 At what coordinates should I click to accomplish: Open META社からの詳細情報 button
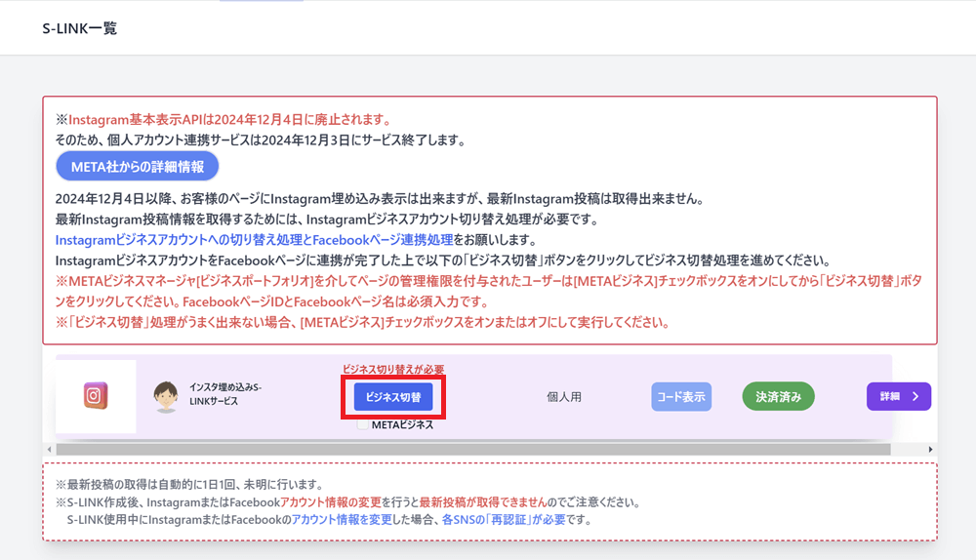pos(138,166)
